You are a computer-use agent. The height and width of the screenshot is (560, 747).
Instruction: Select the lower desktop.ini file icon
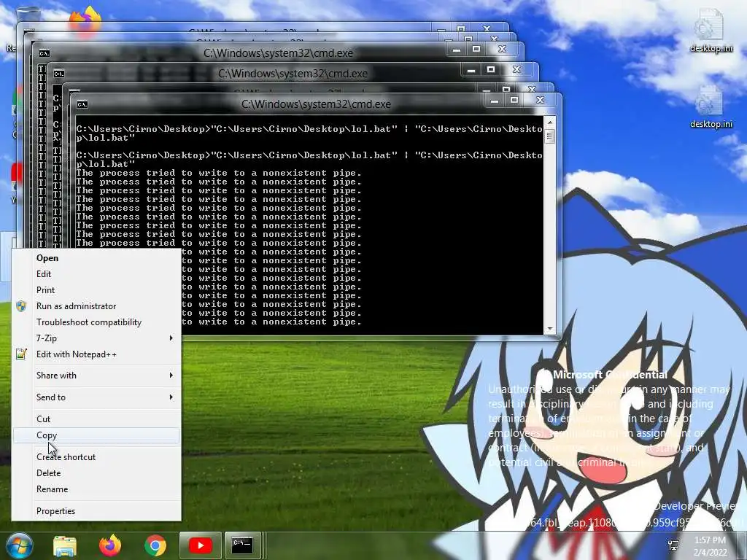click(x=711, y=106)
